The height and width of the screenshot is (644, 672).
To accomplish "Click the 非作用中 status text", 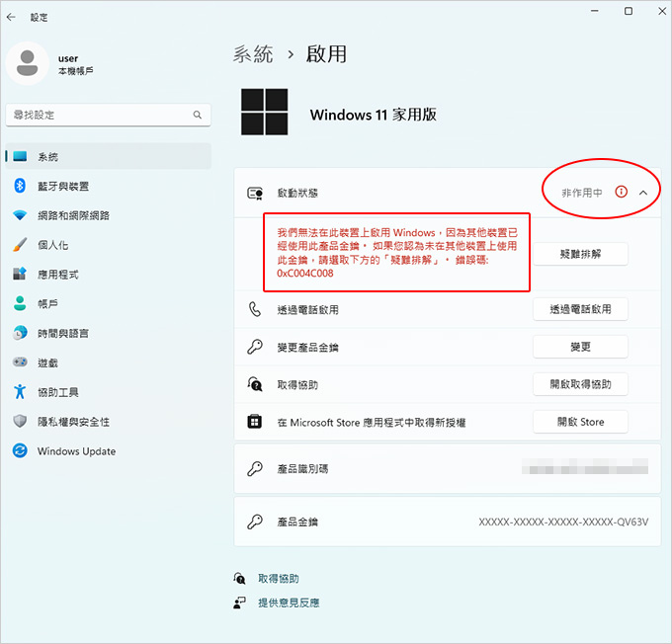I will (581, 193).
